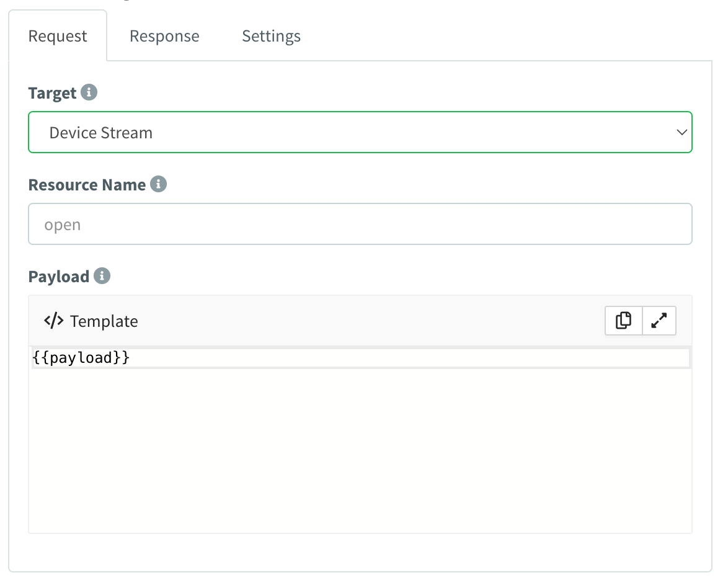This screenshot has height=583, width=728.
Task: Open the Target dropdown showing Device Stream
Action: [x=360, y=132]
